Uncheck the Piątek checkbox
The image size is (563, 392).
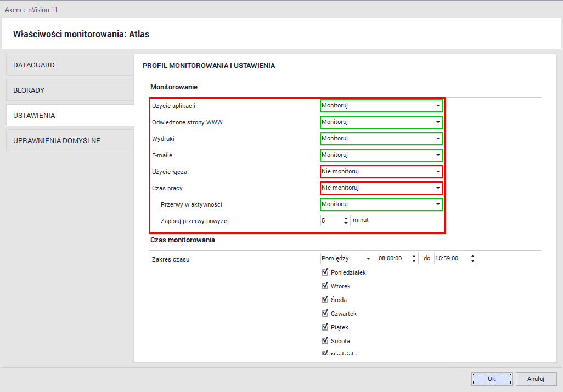tap(324, 327)
